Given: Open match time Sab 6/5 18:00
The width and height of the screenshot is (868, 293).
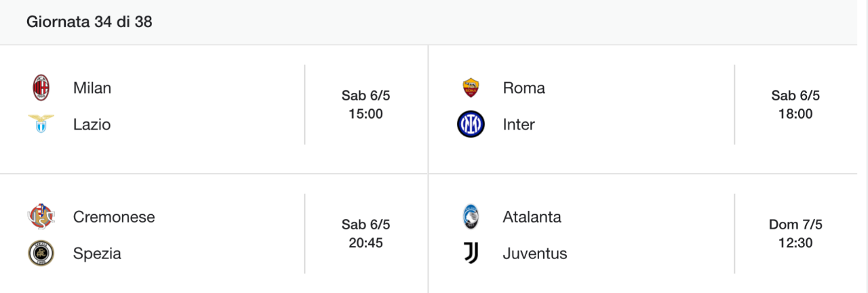Looking at the screenshot, I should click(x=795, y=104).
